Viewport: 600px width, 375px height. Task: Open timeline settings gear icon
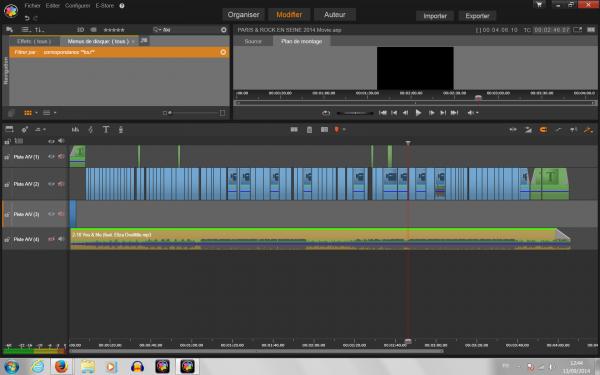[x=24, y=130]
